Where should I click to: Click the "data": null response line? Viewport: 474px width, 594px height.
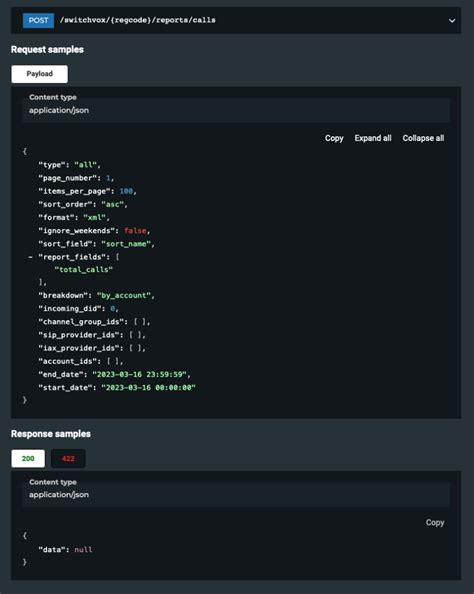(65, 550)
